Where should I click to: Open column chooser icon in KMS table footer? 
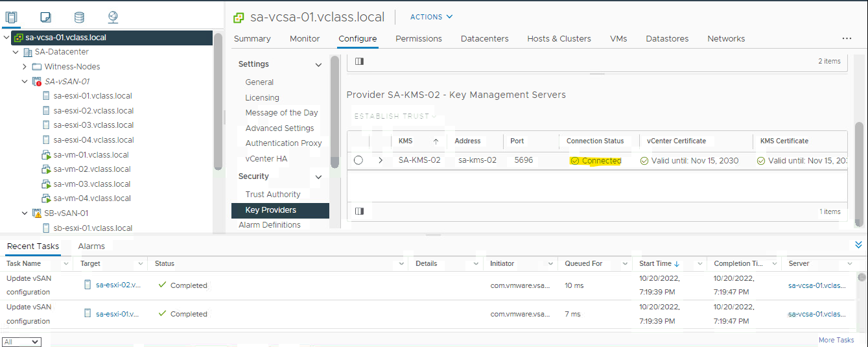coord(359,211)
